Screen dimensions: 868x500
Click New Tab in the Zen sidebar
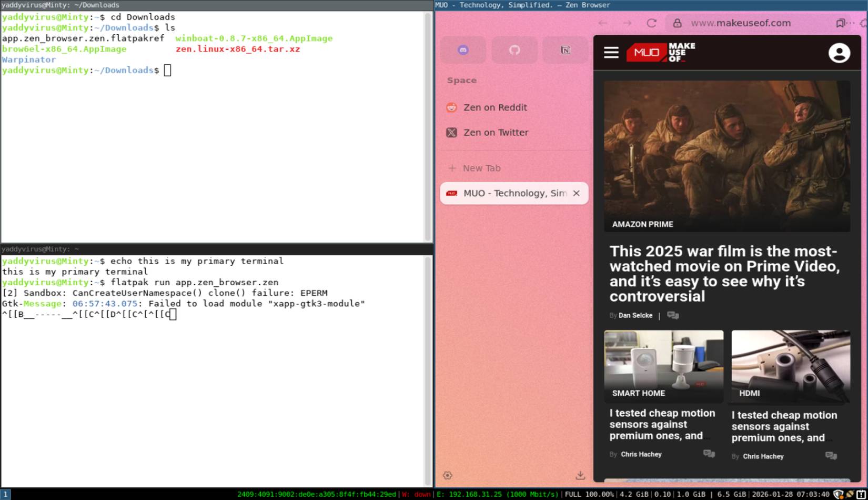point(481,168)
